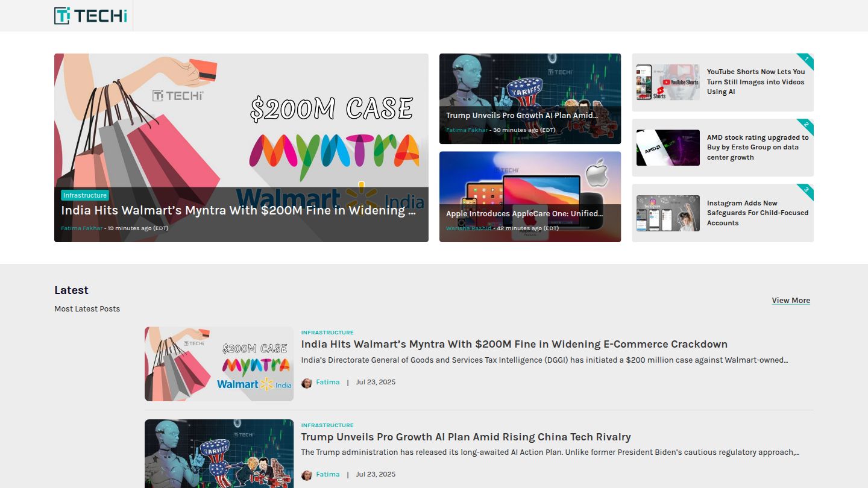Click the '30 minutes ago (EDT)' timestamp

pyautogui.click(x=524, y=130)
